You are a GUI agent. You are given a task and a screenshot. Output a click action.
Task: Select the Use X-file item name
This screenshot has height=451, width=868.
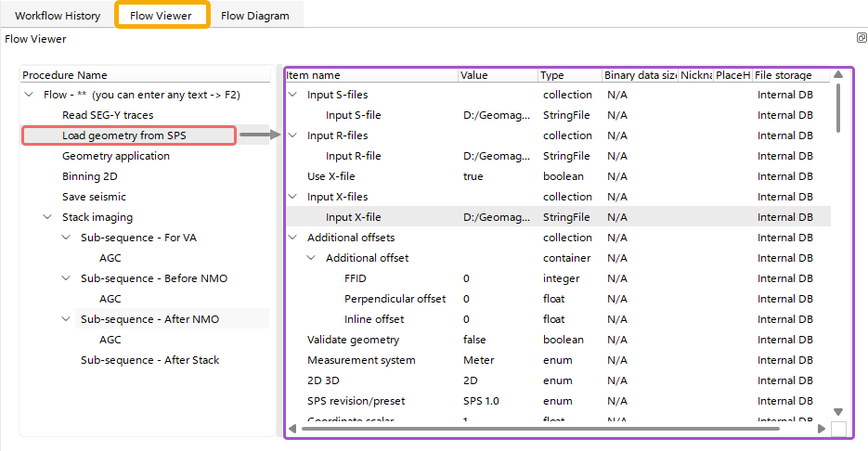[331, 176]
